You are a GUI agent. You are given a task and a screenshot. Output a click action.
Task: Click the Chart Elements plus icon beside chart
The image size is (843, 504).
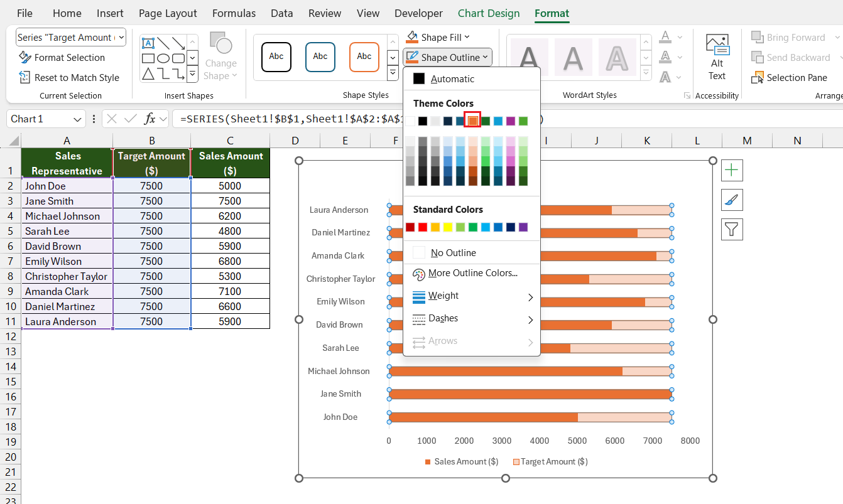point(732,169)
